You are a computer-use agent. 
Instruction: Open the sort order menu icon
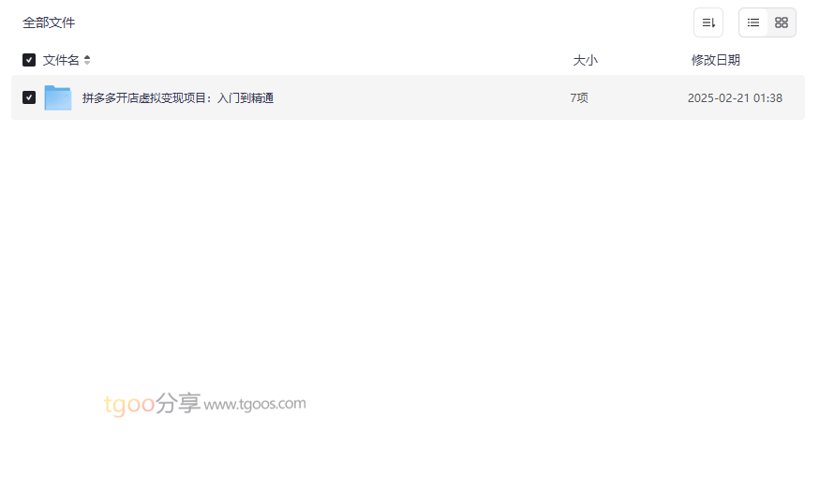pos(708,22)
